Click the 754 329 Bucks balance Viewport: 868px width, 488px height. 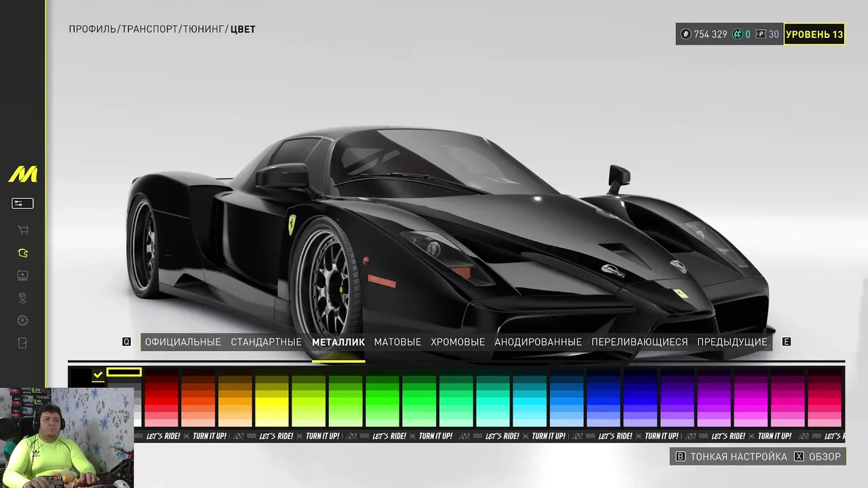pos(710,35)
